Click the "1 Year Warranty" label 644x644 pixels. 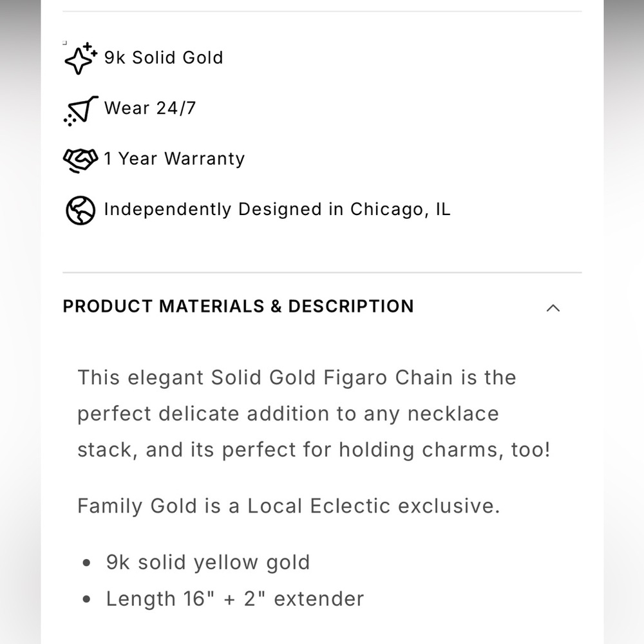(175, 159)
